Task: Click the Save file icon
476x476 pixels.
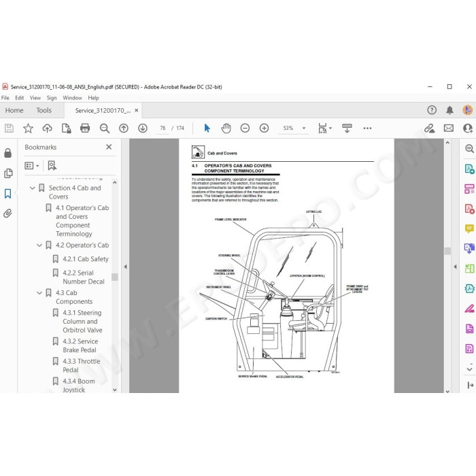Action: tap(9, 128)
